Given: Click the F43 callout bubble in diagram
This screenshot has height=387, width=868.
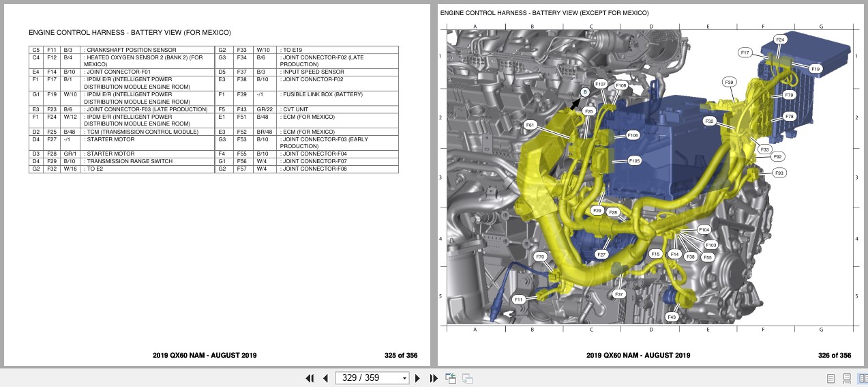Looking at the screenshot, I should pos(671,317).
